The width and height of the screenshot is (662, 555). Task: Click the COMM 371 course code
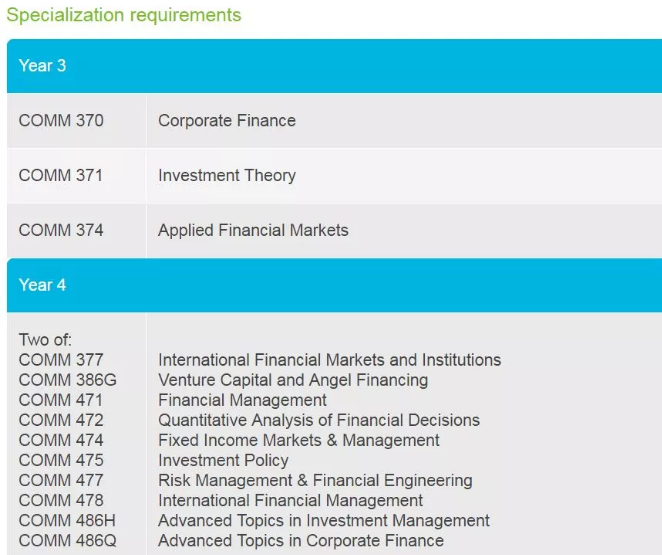point(61,176)
